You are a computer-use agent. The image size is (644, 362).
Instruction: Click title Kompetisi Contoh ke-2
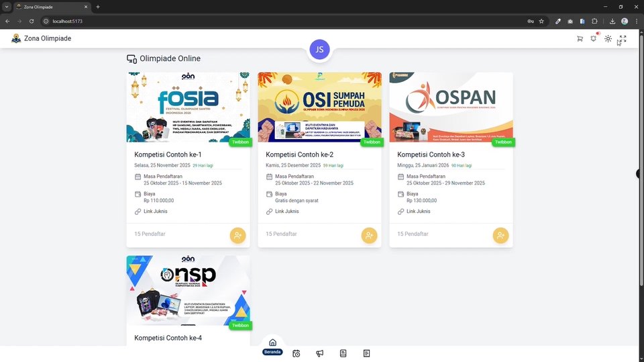(299, 154)
